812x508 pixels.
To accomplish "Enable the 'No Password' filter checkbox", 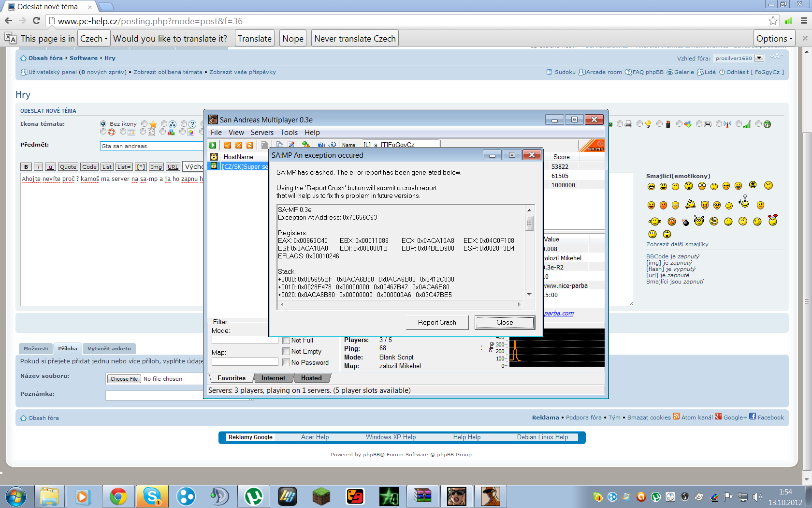I will click(286, 362).
